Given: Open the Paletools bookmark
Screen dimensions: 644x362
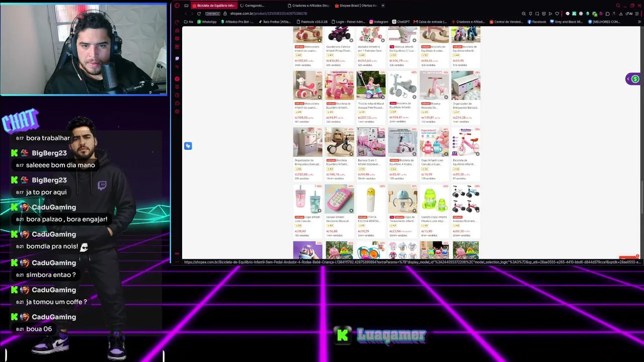Looking at the screenshot, I should point(312,22).
